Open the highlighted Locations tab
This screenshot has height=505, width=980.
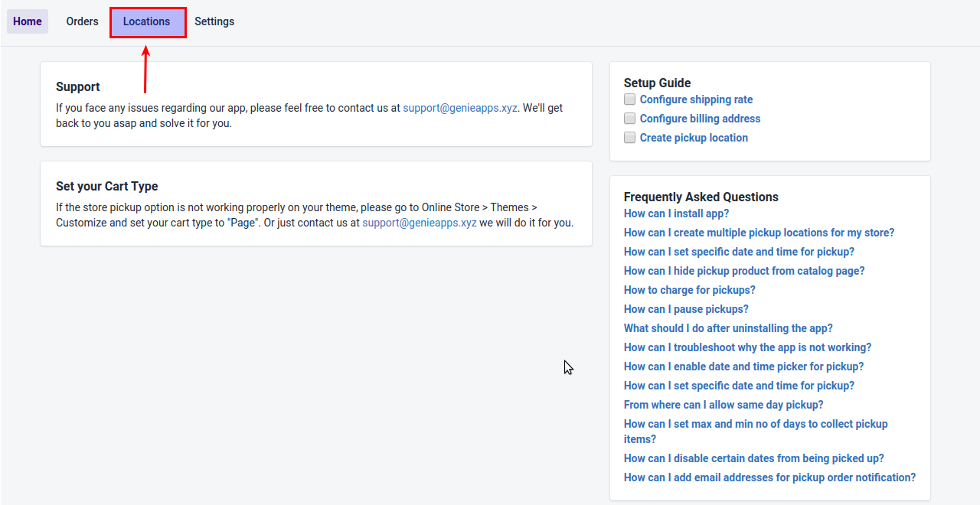[x=147, y=21]
